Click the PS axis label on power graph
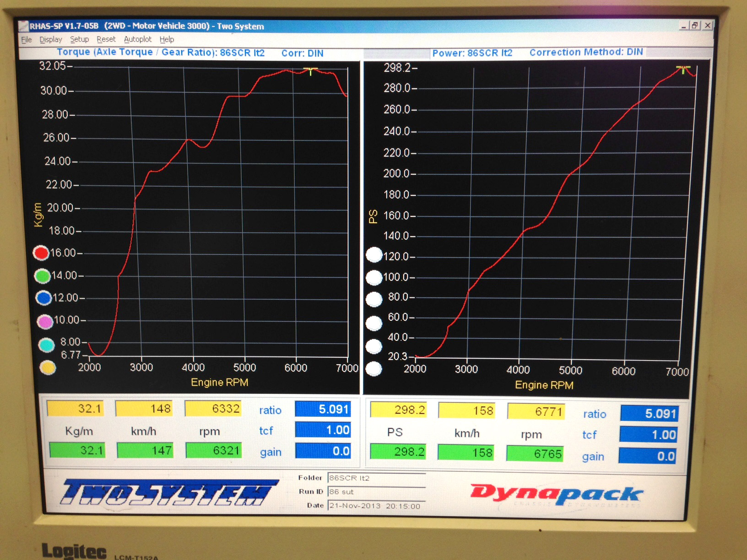Screen dimensions: 747x560 pyautogui.click(x=373, y=216)
